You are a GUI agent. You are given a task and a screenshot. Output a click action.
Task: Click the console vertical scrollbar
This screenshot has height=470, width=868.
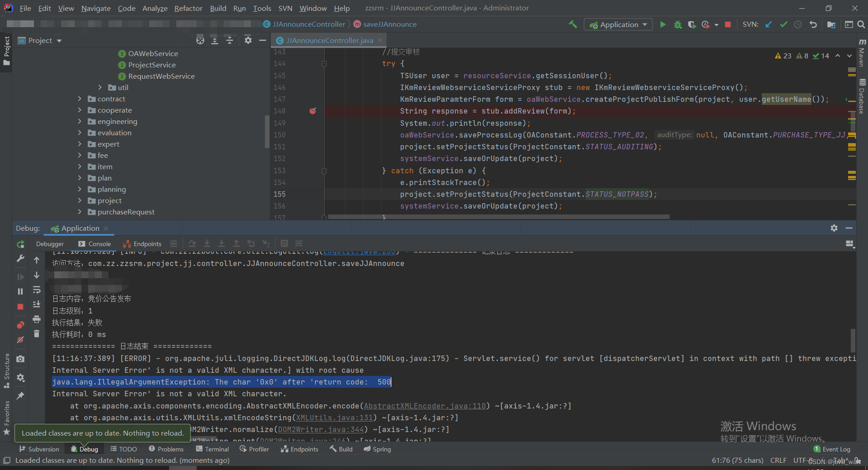(853, 341)
